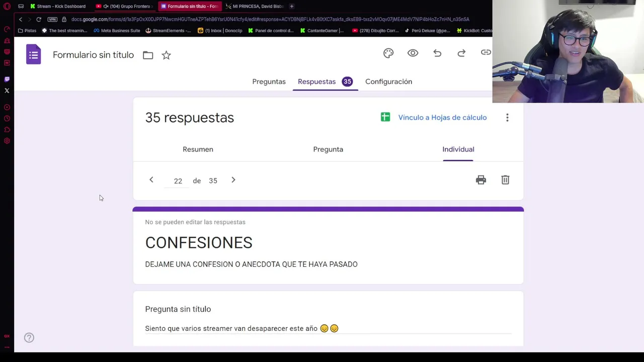Switch to 'Stream - Kick Dashboard' browser tab
The width and height of the screenshot is (644, 362).
click(57, 6)
